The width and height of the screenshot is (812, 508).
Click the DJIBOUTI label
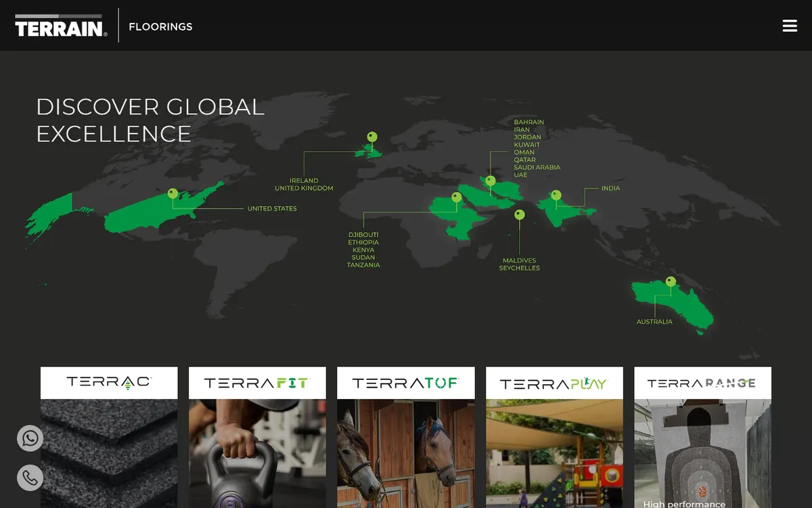point(363,235)
